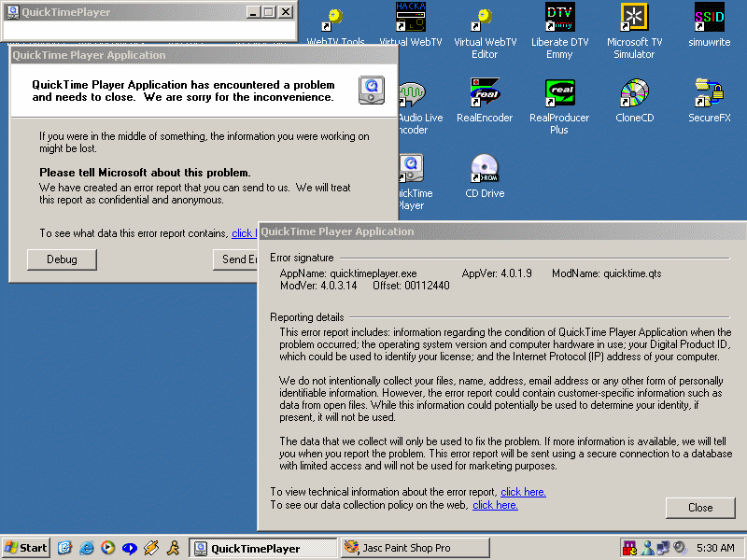Open Microsoft TV Simulator shortcut
The height and width of the screenshot is (560, 747).
pos(634,19)
